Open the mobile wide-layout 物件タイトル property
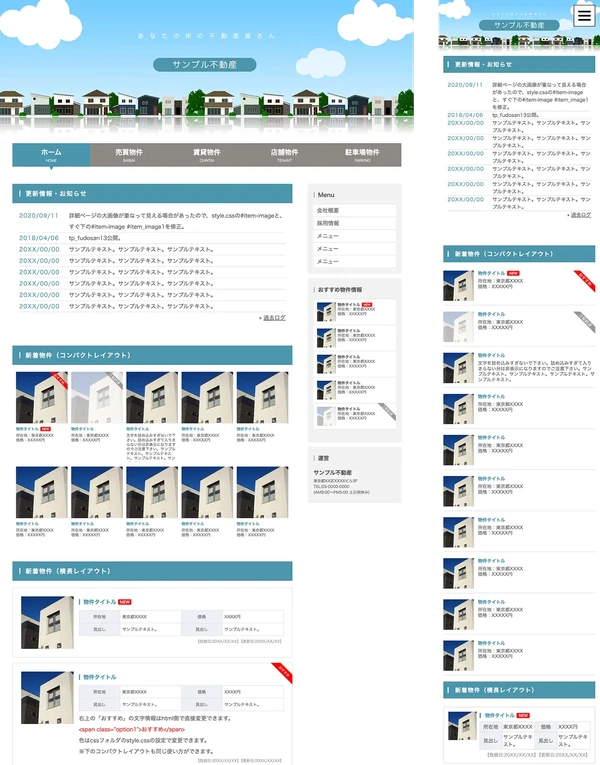The height and width of the screenshot is (765, 600). [500, 716]
